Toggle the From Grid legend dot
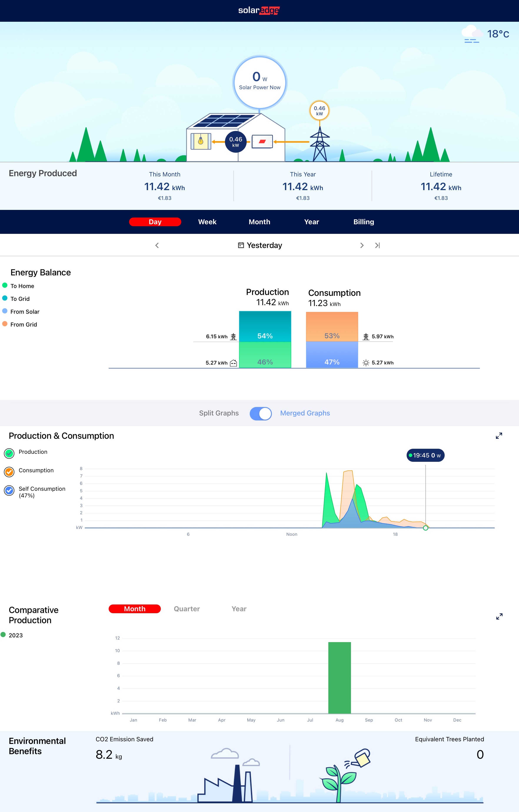Viewport: 519px width, 812px height. click(5, 324)
